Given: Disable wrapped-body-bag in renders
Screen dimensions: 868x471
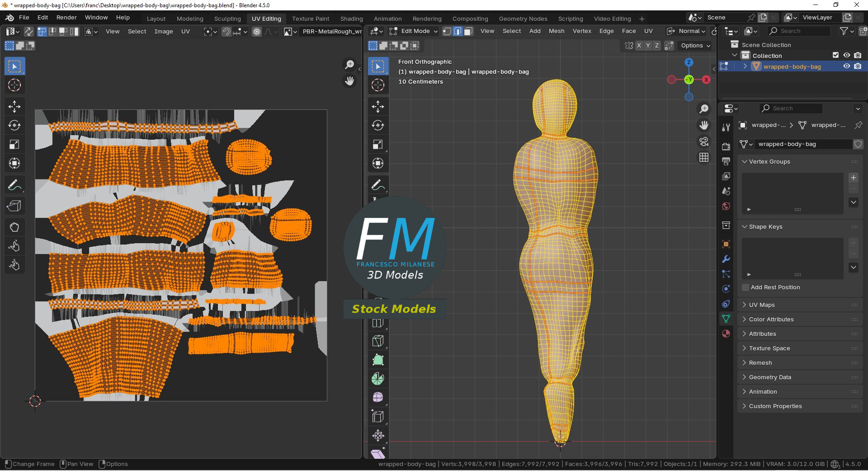Looking at the screenshot, I should click(x=858, y=66).
